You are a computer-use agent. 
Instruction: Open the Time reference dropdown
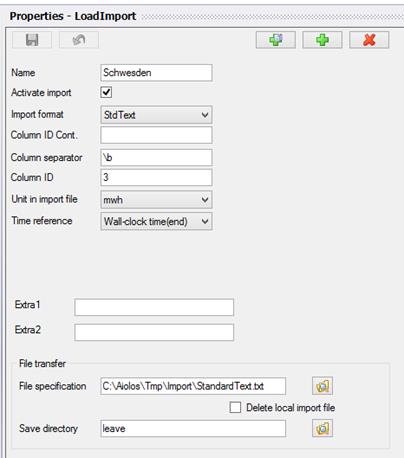pyautogui.click(x=156, y=221)
